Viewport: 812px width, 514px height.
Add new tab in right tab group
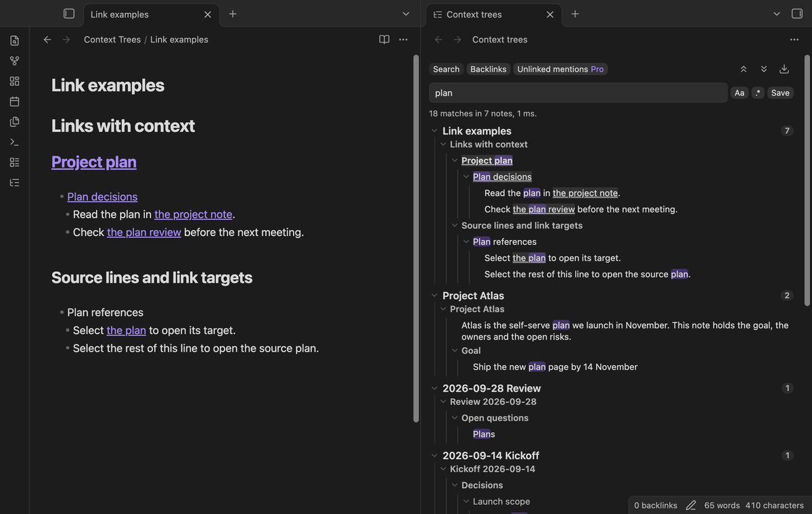pos(574,14)
